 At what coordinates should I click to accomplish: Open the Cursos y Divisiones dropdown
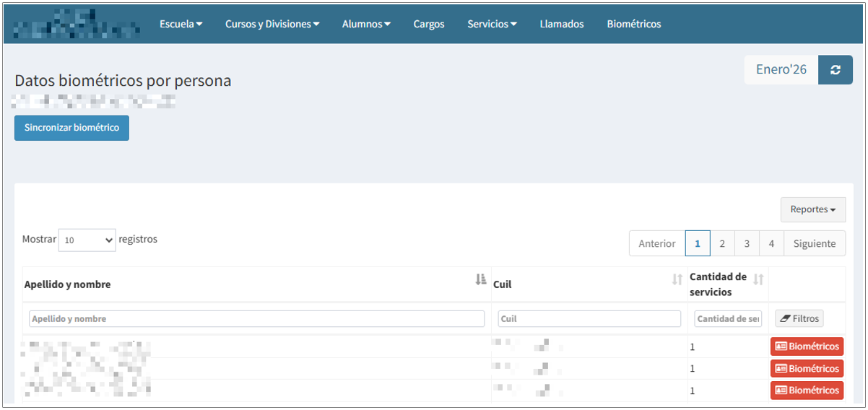tap(272, 24)
